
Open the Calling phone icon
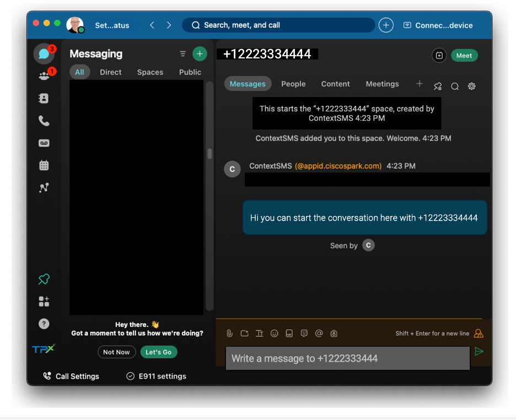point(44,121)
